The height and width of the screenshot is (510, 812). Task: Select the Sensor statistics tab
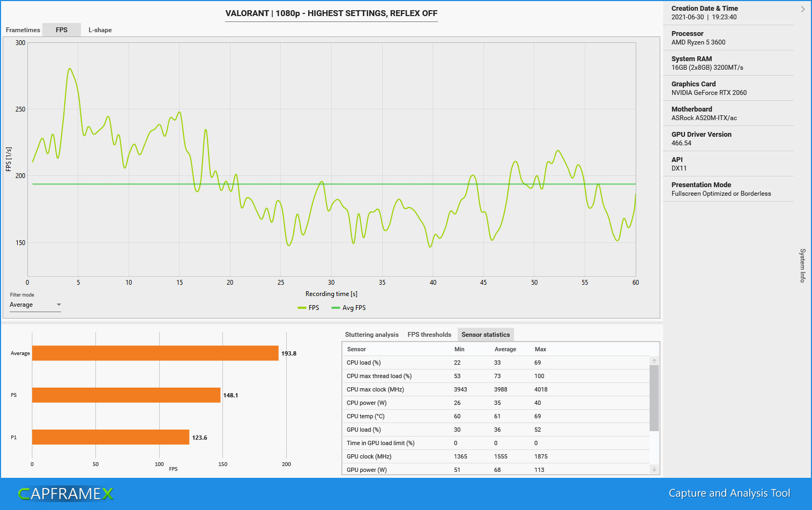[x=486, y=335]
